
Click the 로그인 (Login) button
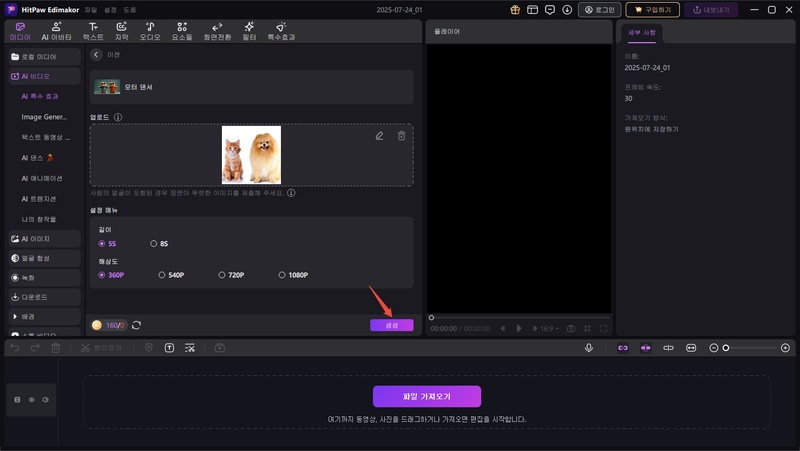click(x=599, y=10)
